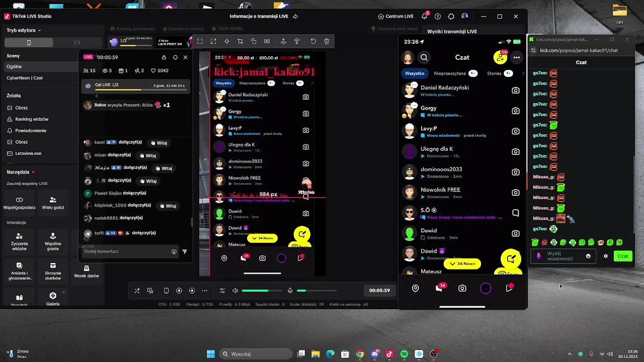Open Snapchat map tab in right window

(x=416, y=288)
